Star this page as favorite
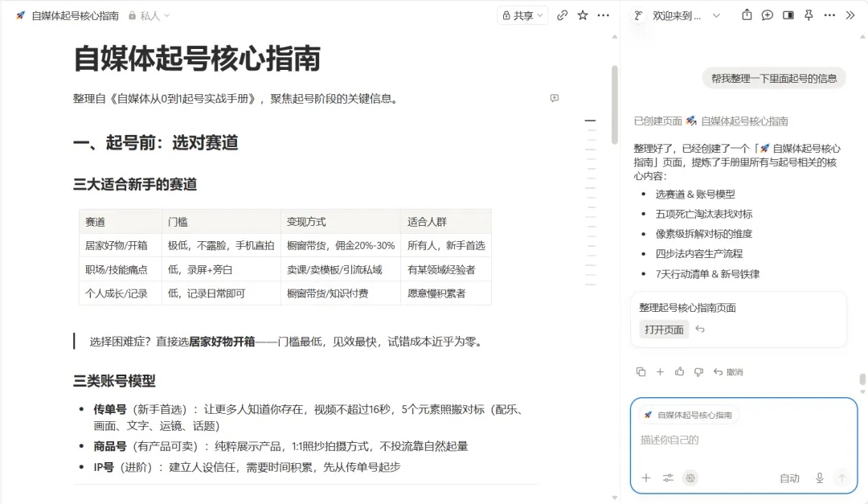Image resolution: width=868 pixels, height=504 pixels. [x=583, y=15]
